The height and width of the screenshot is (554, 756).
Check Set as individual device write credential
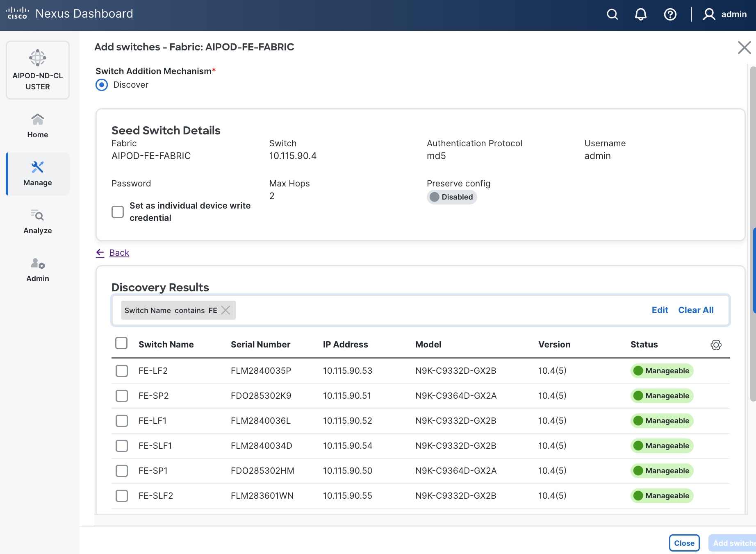tap(118, 212)
